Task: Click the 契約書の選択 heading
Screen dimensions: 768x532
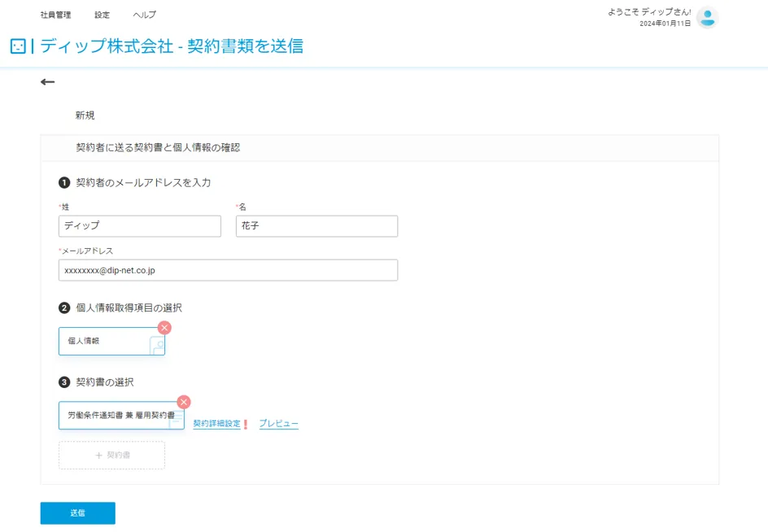Action: coord(104,382)
